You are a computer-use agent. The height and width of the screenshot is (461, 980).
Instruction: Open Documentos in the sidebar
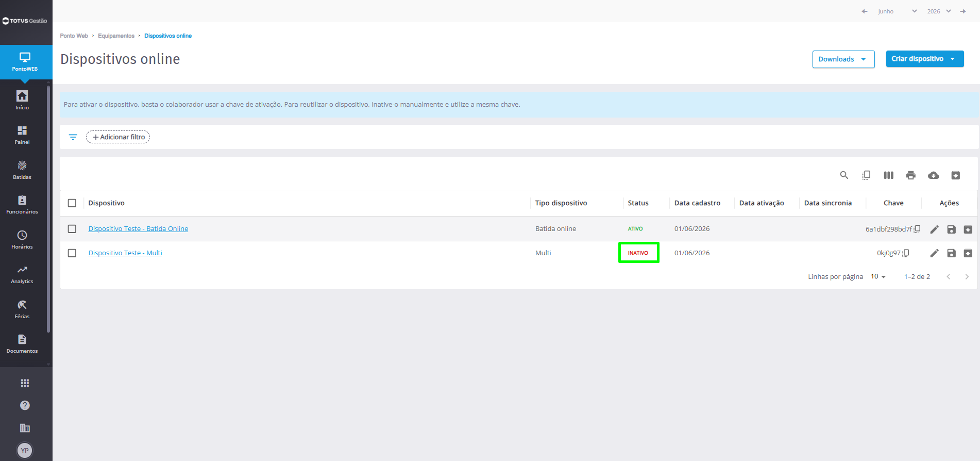click(x=22, y=343)
